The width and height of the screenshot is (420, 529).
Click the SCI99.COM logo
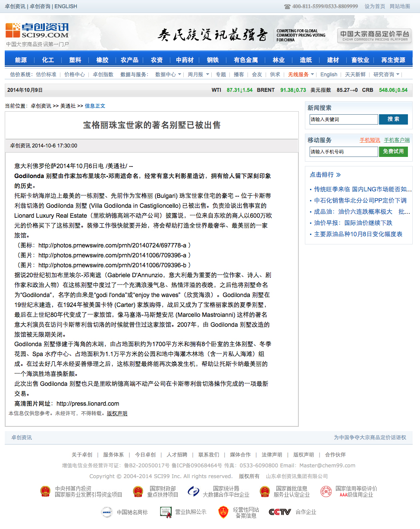[37, 31]
